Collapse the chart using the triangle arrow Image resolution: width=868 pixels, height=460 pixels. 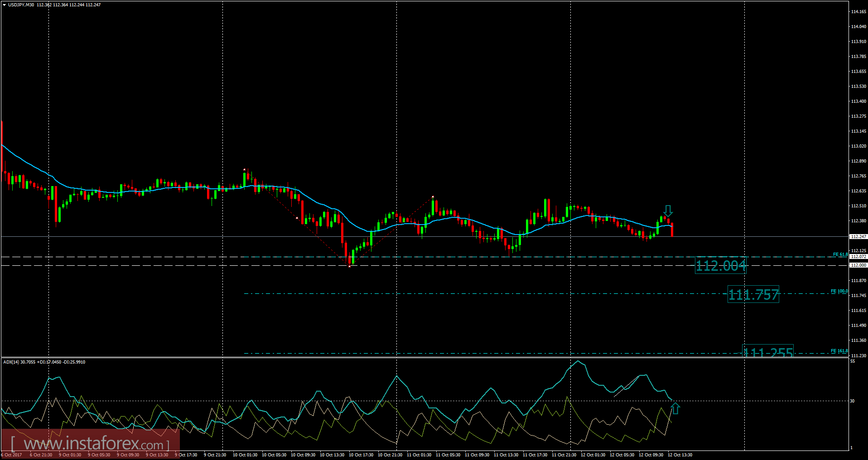pos(4,4)
